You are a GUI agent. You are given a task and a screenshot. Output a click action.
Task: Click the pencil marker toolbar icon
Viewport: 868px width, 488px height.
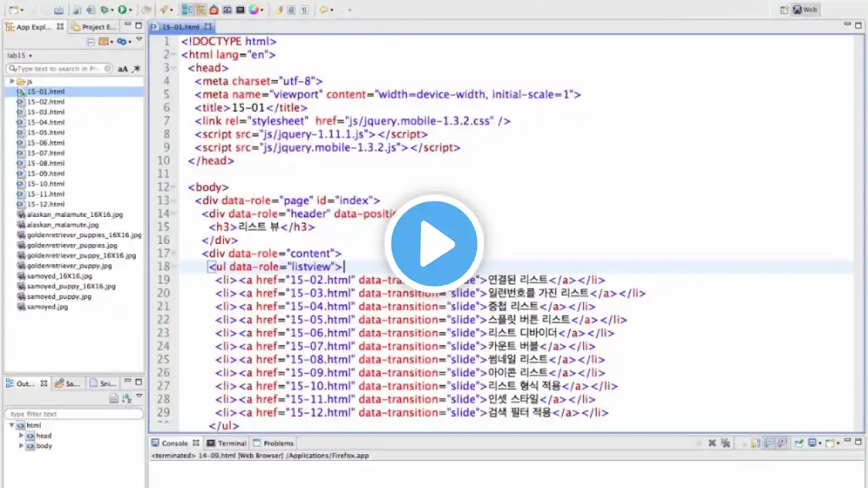click(279, 10)
